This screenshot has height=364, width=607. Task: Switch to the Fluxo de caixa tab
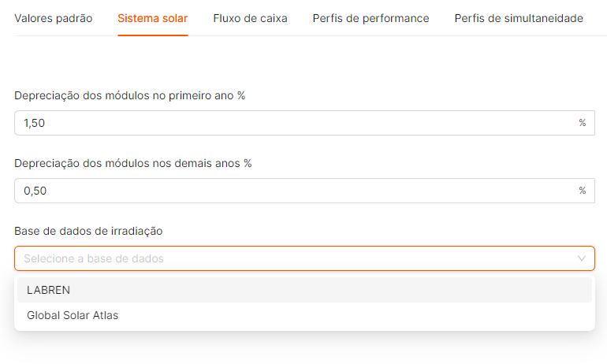point(250,18)
